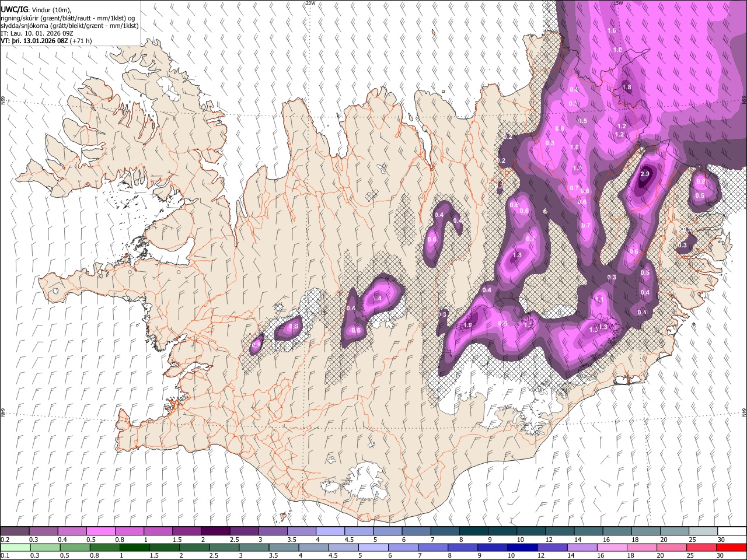Select the bright magenta 0.5–0.8 snow swatch
This screenshot has height=560, width=747.
pyautogui.click(x=101, y=531)
